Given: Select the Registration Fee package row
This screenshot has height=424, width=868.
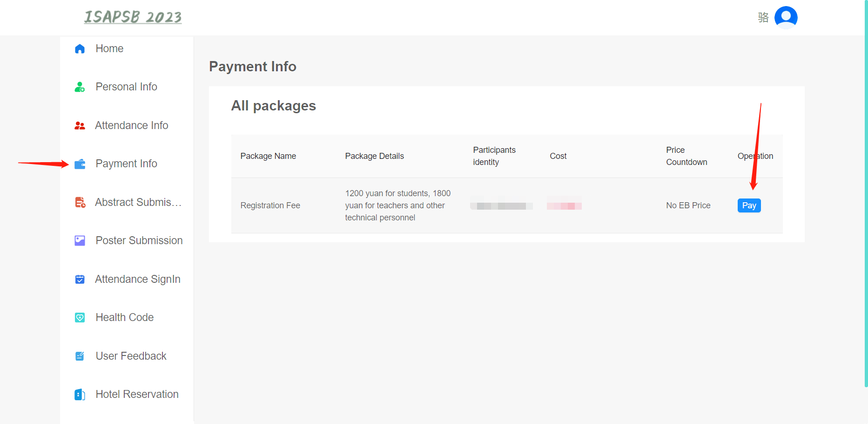Looking at the screenshot, I should pyautogui.click(x=270, y=205).
